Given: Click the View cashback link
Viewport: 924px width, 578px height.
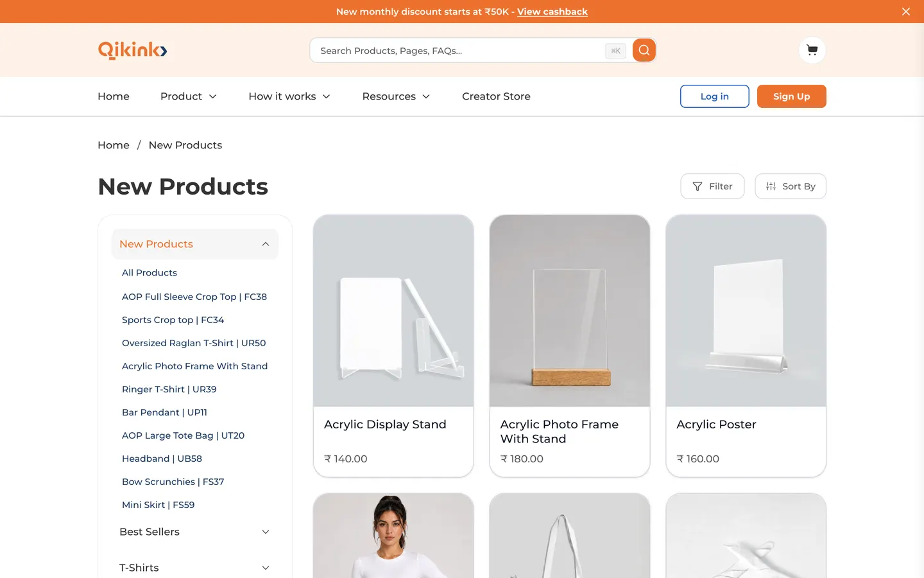Looking at the screenshot, I should [x=552, y=12].
